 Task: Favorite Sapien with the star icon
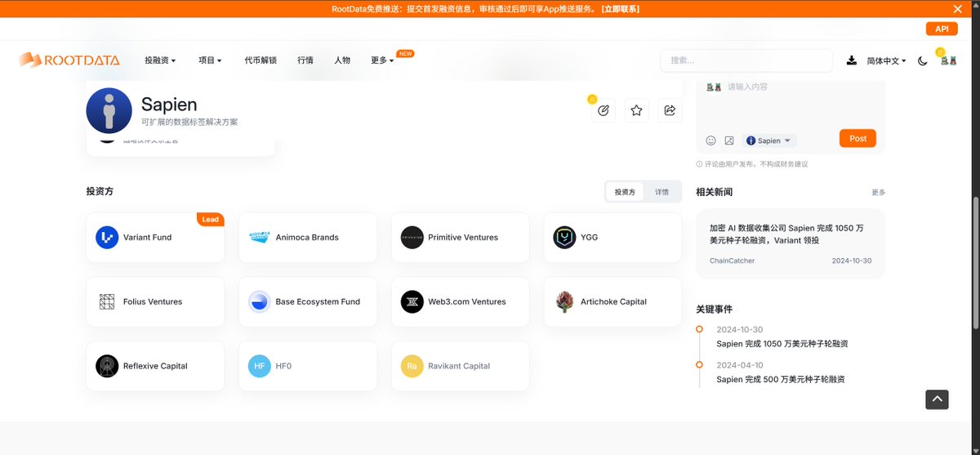click(x=637, y=110)
